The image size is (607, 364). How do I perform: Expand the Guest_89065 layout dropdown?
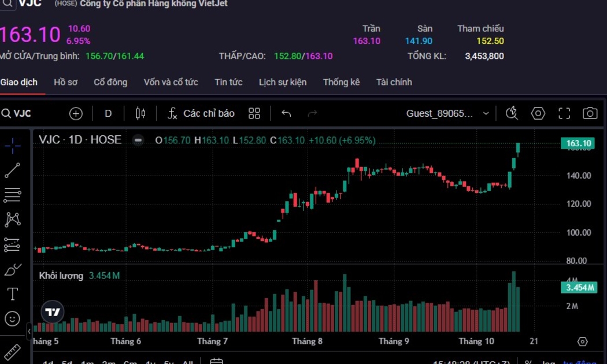tap(486, 113)
